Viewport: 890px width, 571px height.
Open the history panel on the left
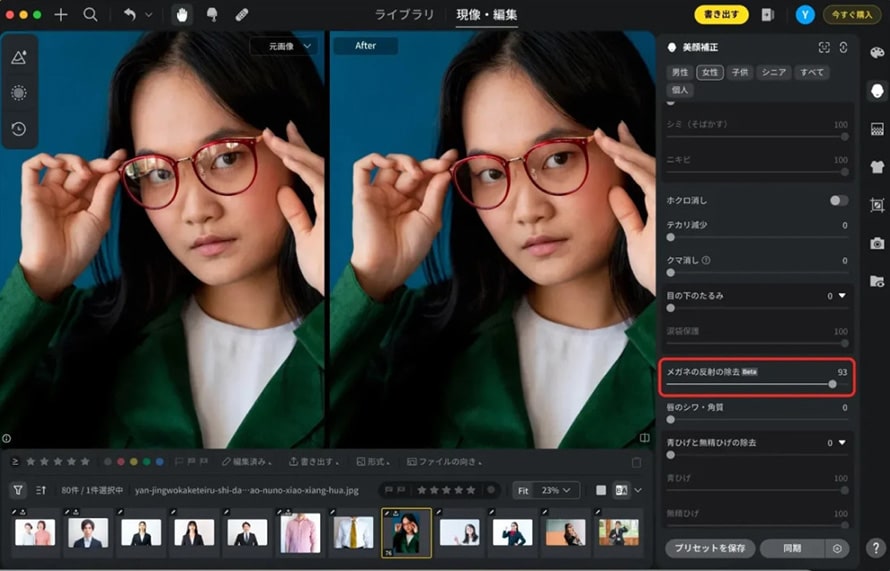pyautogui.click(x=19, y=129)
